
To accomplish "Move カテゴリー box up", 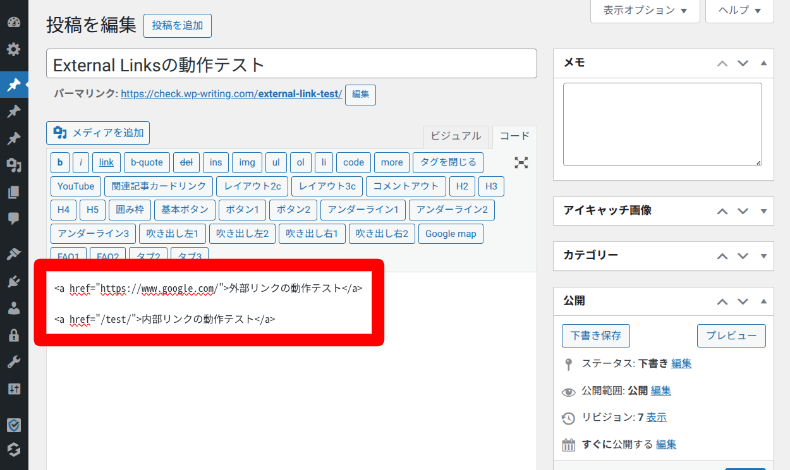I will (722, 256).
